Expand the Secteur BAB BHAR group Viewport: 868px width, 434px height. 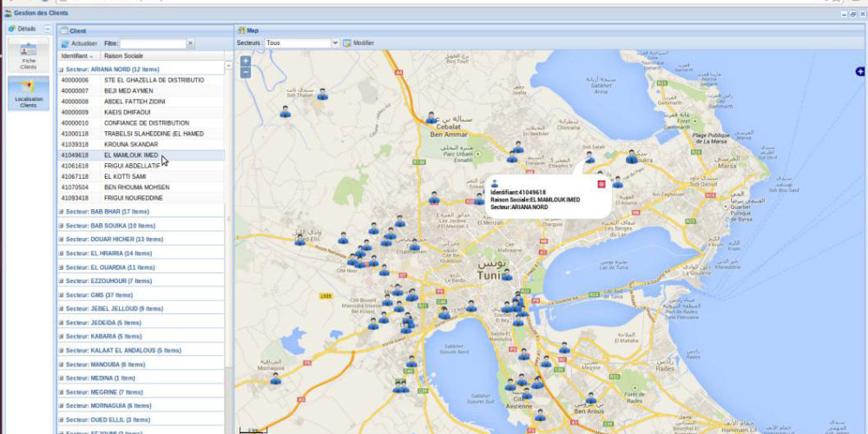(x=61, y=212)
